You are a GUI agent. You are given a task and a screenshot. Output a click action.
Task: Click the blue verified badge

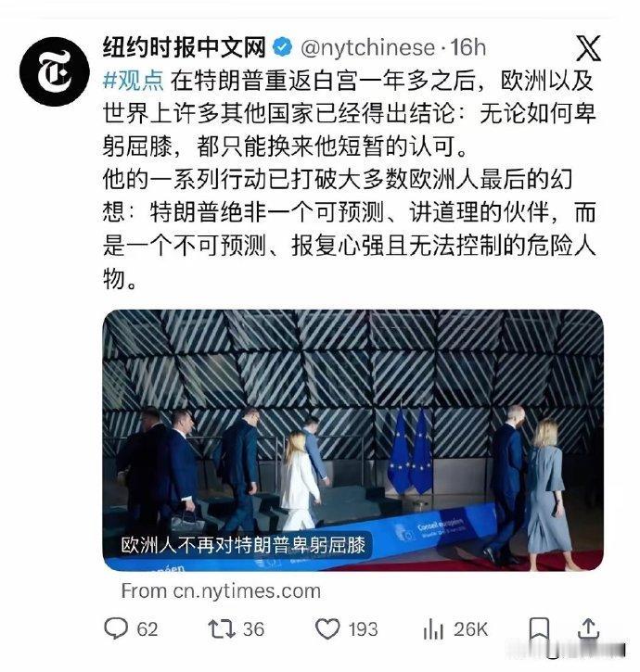(x=283, y=47)
